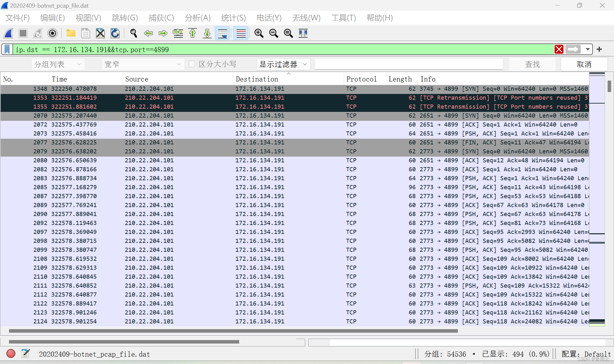The width and height of the screenshot is (614, 364).
Task: Open the 分组列表 search scope dropdown
Action: point(58,64)
